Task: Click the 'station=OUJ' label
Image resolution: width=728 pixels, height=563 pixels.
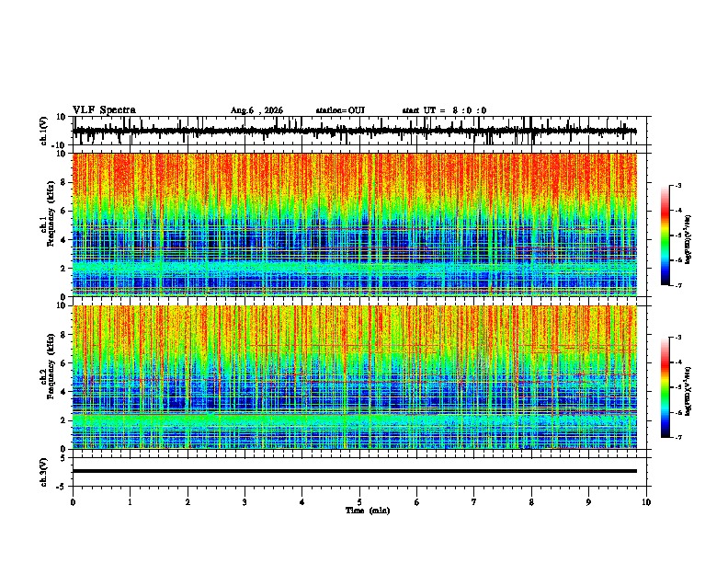Action: pyautogui.click(x=340, y=110)
